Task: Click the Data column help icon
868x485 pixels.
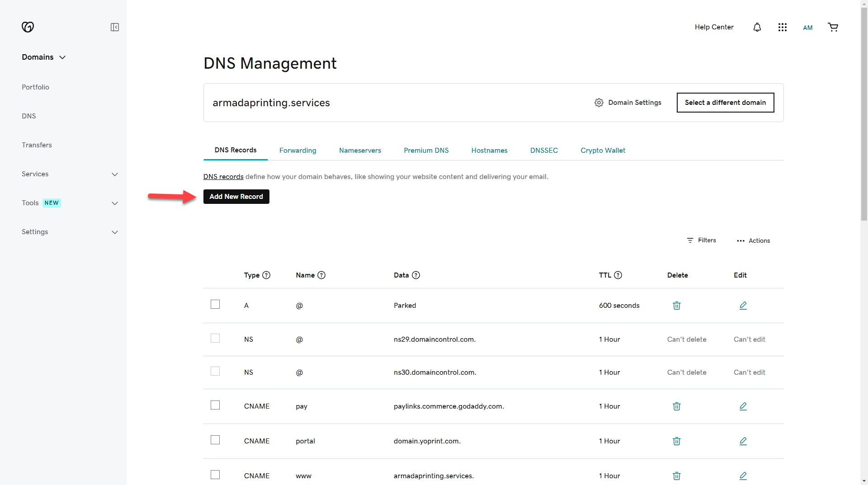Action: 416,275
